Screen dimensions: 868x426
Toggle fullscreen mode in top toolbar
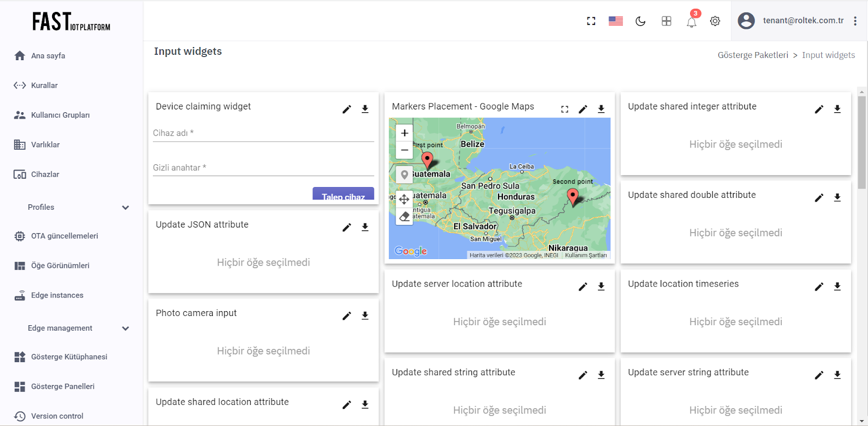(x=591, y=21)
